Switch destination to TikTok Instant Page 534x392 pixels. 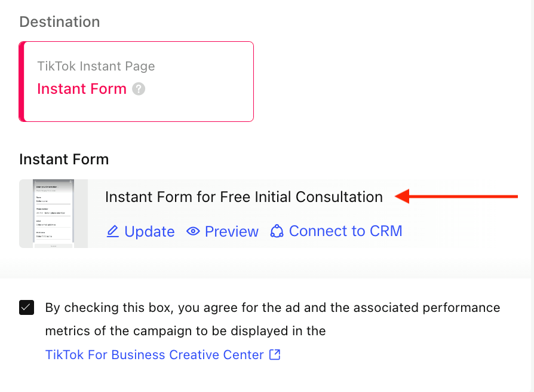(x=96, y=66)
